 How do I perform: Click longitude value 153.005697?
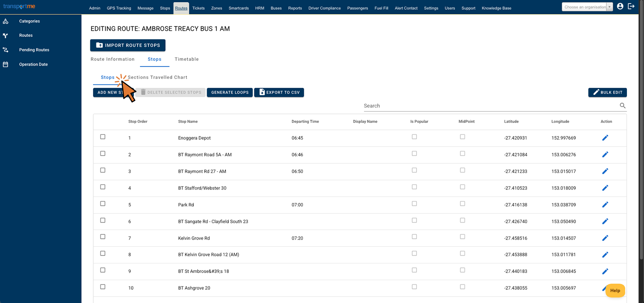point(563,288)
